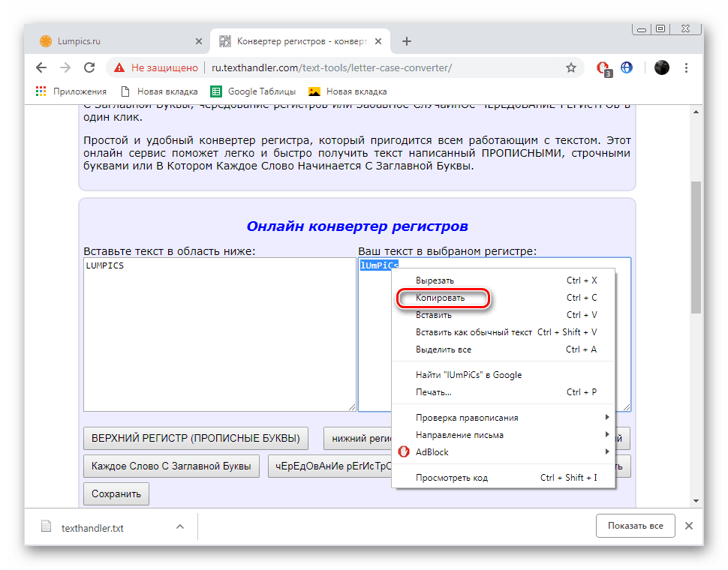
Task: Expand the Проверка правописания submenu
Action: [504, 418]
